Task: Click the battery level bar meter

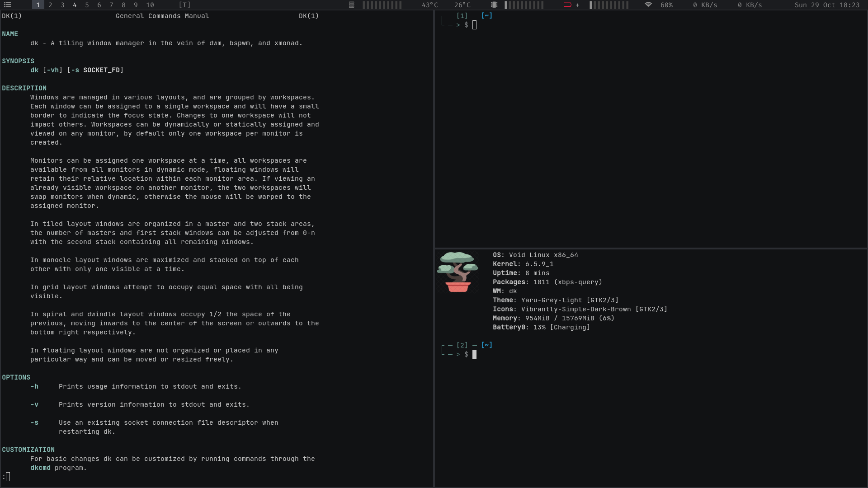Action: tap(609, 5)
